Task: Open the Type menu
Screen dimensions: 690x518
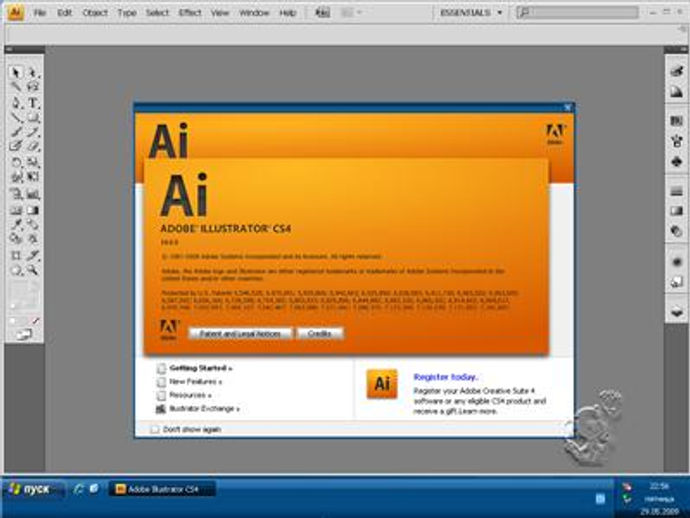Action: 127,13
